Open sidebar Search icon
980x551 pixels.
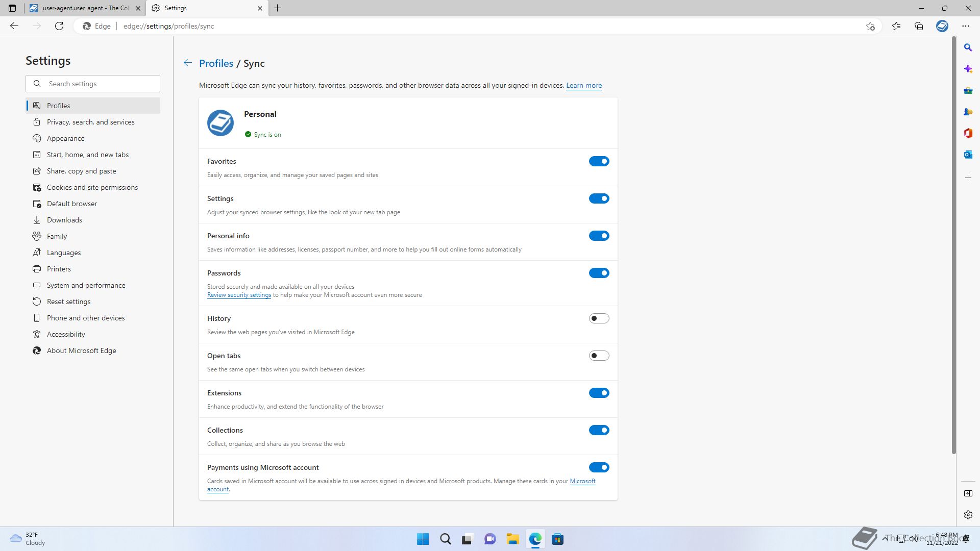(x=968, y=47)
